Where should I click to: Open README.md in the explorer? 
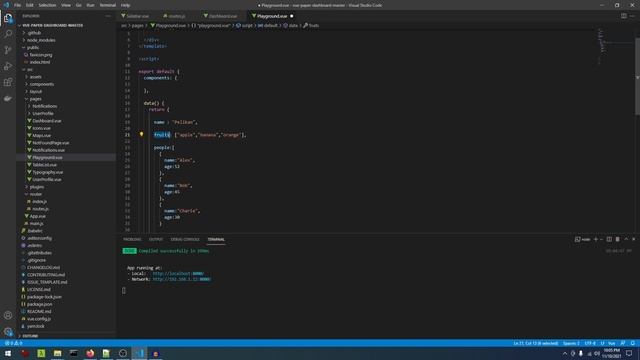tap(67, 311)
